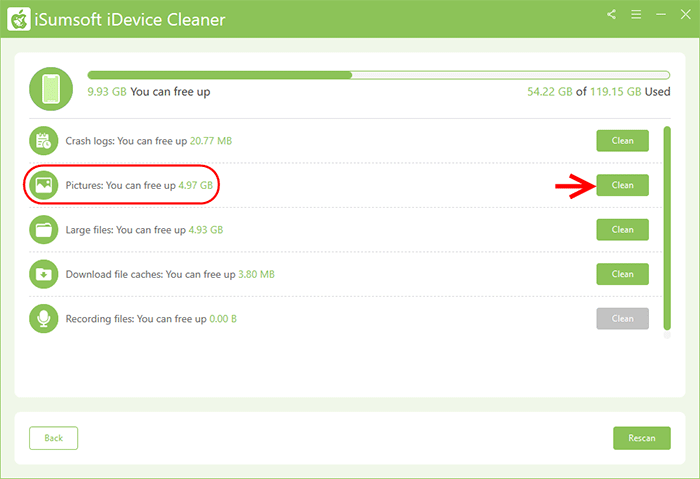The width and height of the screenshot is (700, 479).
Task: Clean the Large files category
Action: (622, 229)
